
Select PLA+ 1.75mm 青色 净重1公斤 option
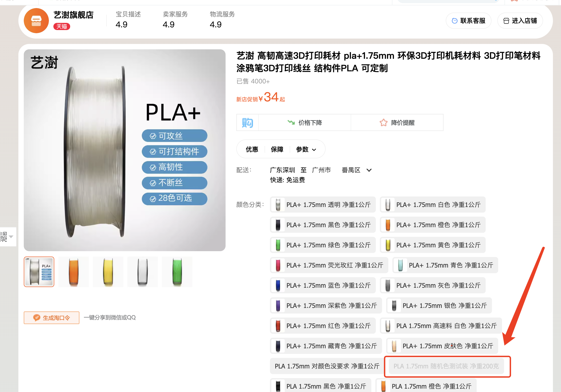pyautogui.click(x=445, y=265)
